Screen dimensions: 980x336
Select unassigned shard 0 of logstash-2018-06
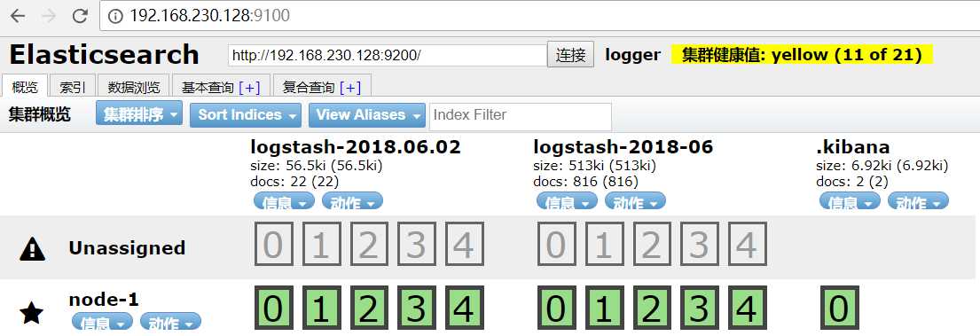[x=556, y=244]
